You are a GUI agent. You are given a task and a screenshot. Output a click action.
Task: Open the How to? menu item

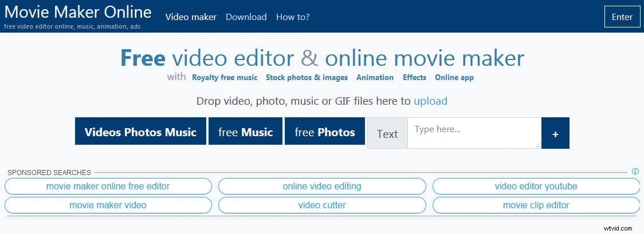click(293, 17)
